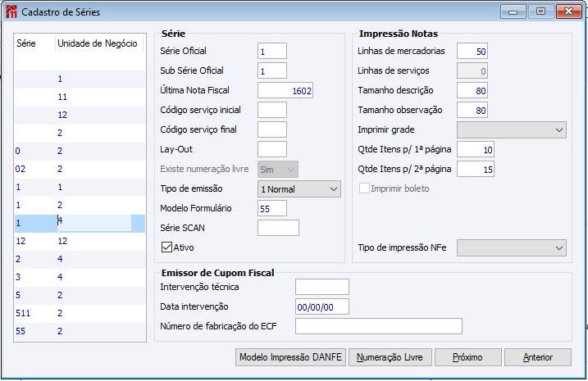The image size is (588, 381).
Task: Toggle the Imprimir boleto checkbox
Action: (x=364, y=188)
